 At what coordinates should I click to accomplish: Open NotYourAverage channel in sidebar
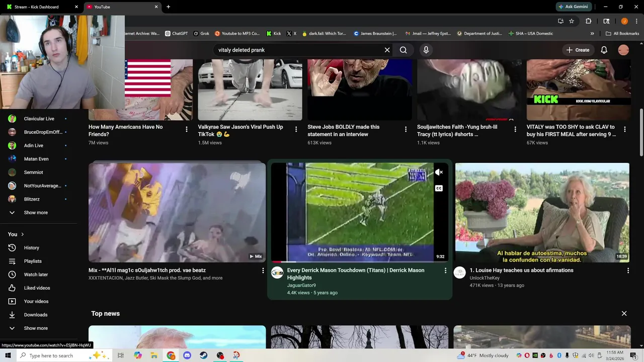point(42,186)
